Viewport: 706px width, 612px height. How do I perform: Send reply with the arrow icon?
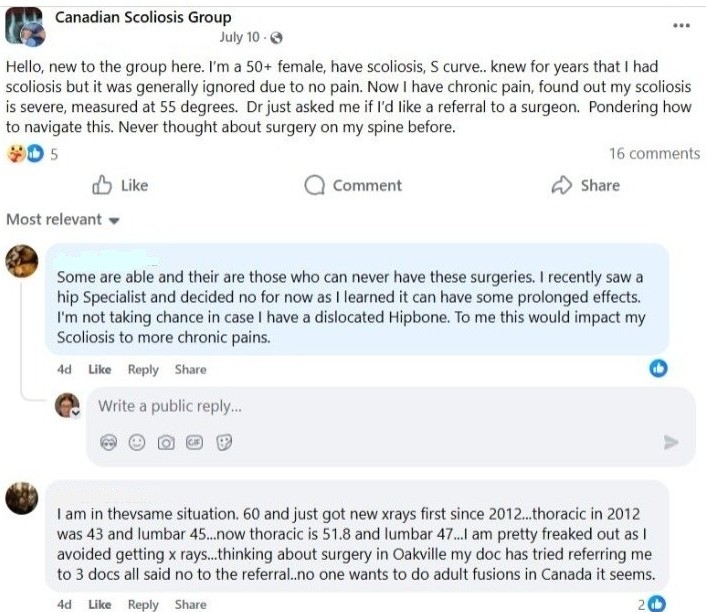671,442
